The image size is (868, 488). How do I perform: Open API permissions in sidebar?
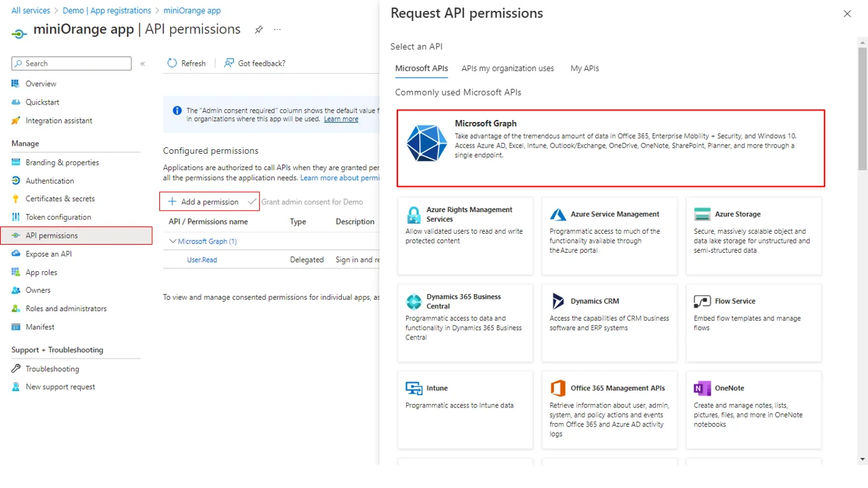point(76,236)
